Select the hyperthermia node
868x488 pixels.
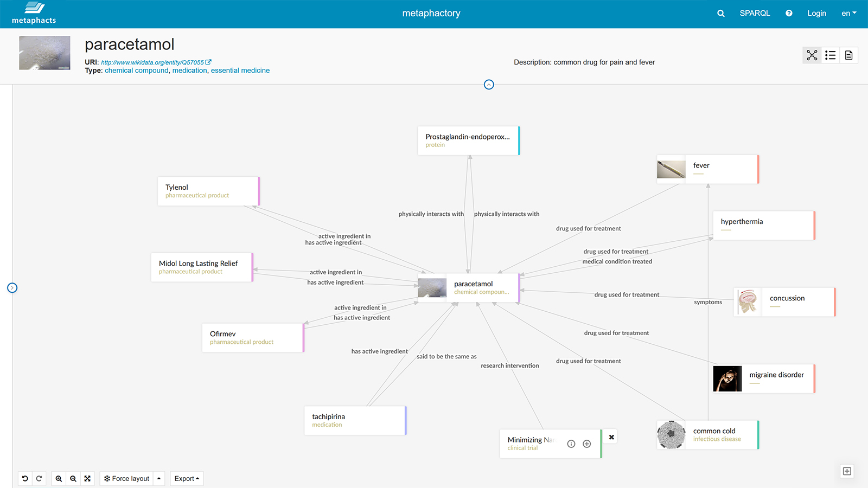pyautogui.click(x=764, y=226)
